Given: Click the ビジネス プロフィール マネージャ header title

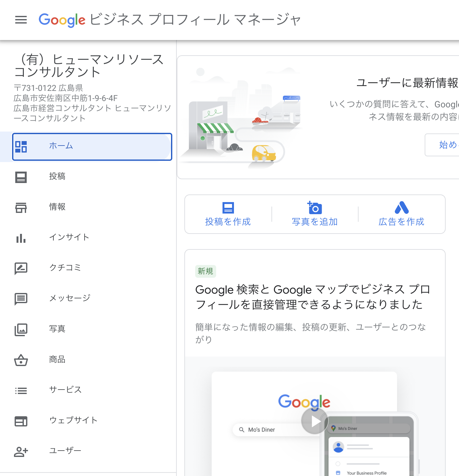Looking at the screenshot, I should pyautogui.click(x=195, y=20).
